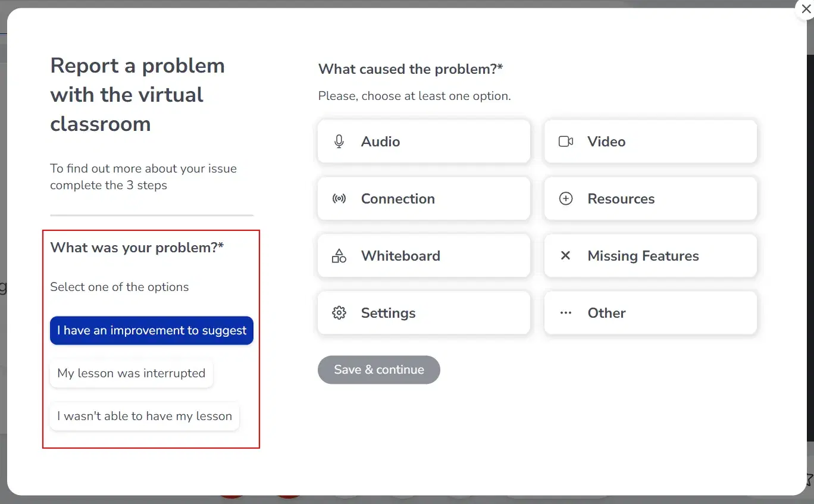Close the report problem dialog

(x=806, y=9)
